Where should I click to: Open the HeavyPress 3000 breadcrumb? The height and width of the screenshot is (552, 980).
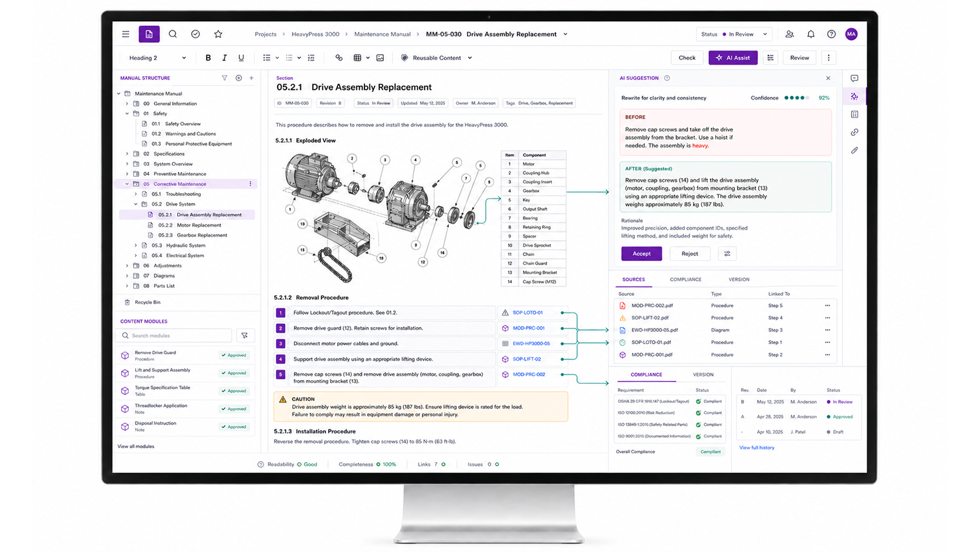315,34
